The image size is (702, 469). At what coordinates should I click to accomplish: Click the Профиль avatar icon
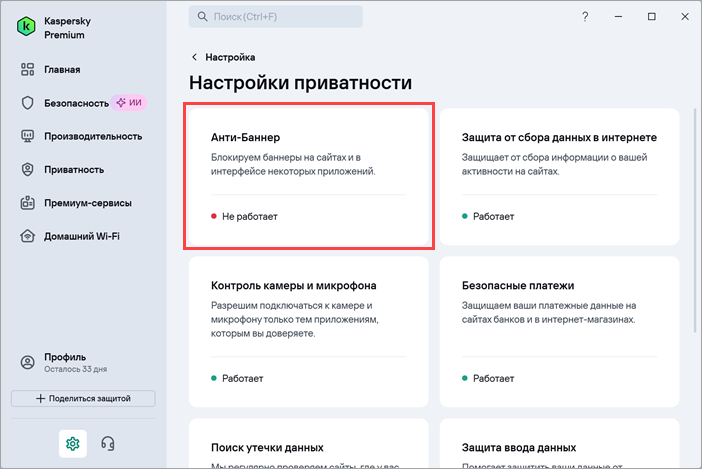click(27, 362)
